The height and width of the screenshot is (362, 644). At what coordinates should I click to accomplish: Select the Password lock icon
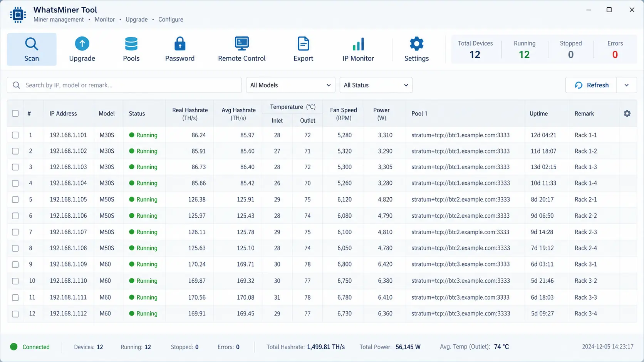180,43
